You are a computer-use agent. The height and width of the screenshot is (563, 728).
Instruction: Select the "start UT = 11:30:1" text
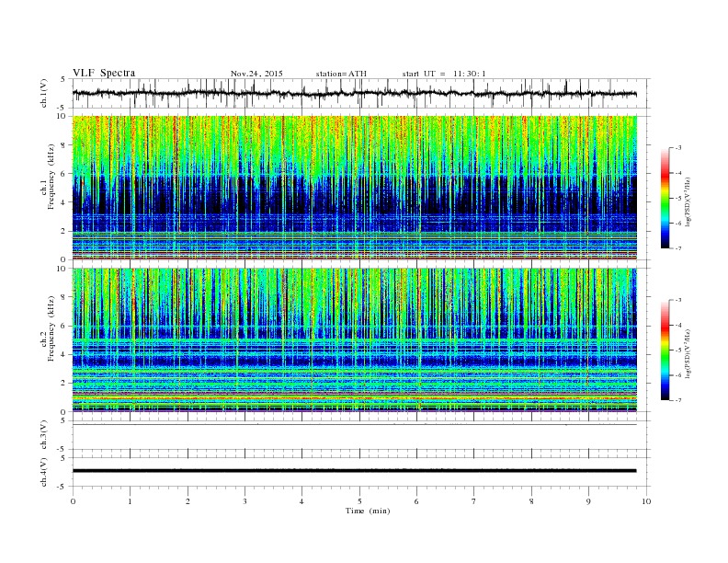click(444, 74)
